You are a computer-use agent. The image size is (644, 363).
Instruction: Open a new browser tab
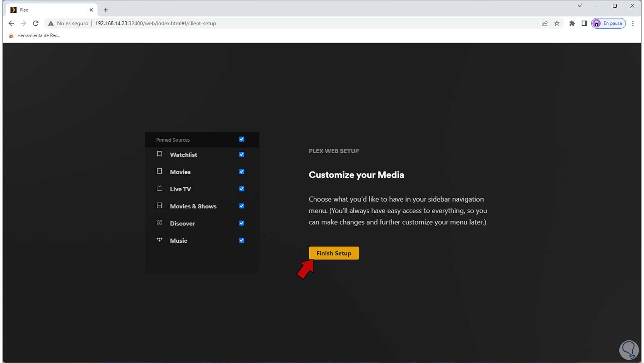tap(106, 10)
